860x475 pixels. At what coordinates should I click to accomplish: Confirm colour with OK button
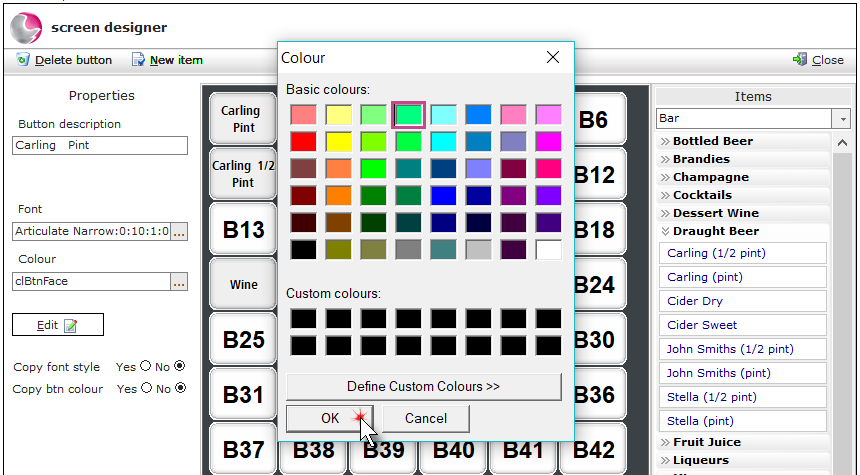pos(330,419)
